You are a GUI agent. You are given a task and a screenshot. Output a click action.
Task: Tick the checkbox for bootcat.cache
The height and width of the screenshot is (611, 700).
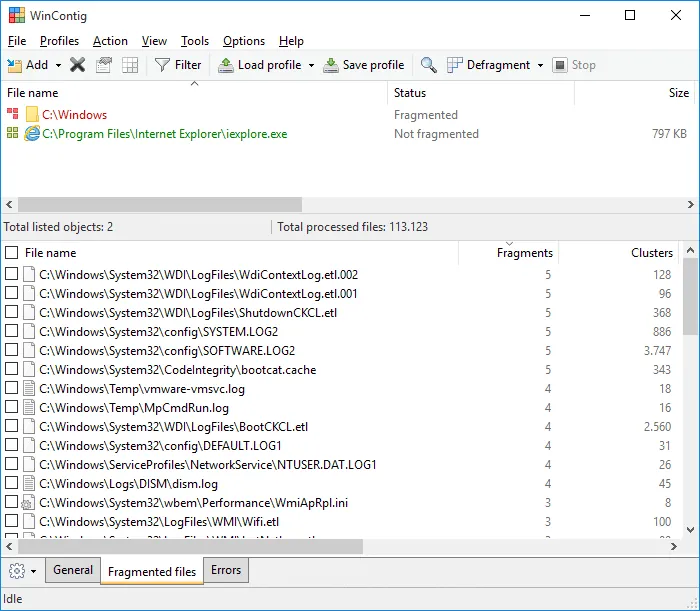pos(11,370)
